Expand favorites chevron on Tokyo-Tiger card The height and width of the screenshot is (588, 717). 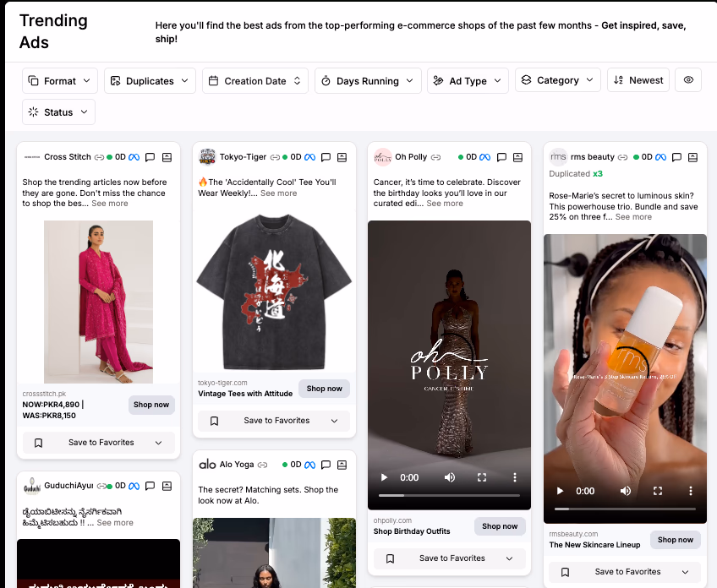334,421
